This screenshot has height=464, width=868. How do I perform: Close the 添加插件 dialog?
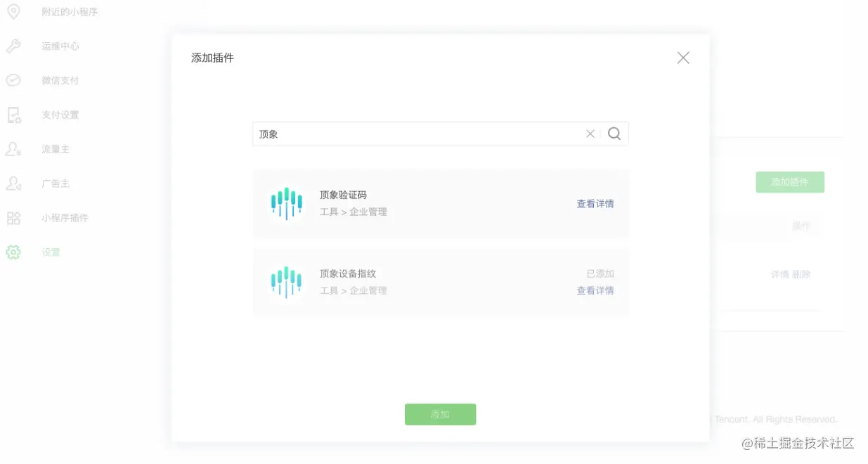point(683,58)
